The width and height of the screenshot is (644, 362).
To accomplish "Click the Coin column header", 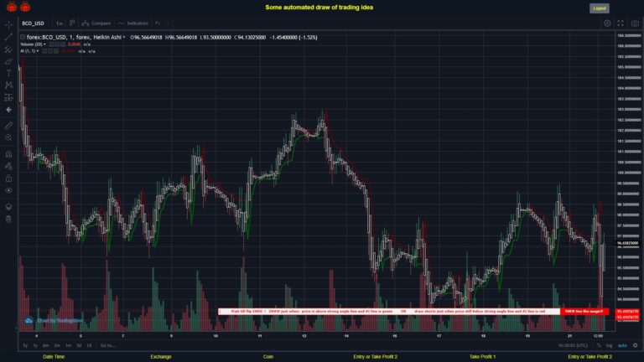I will (x=268, y=357).
